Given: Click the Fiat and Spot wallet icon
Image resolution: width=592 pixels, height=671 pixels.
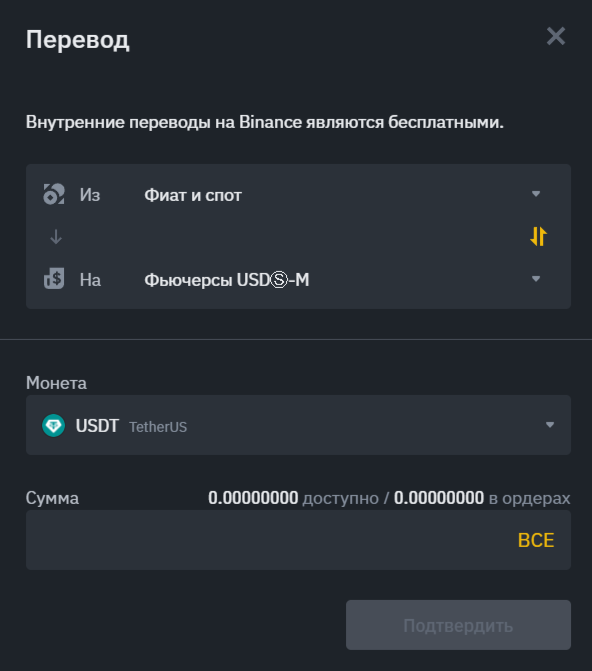Looking at the screenshot, I should (54, 194).
